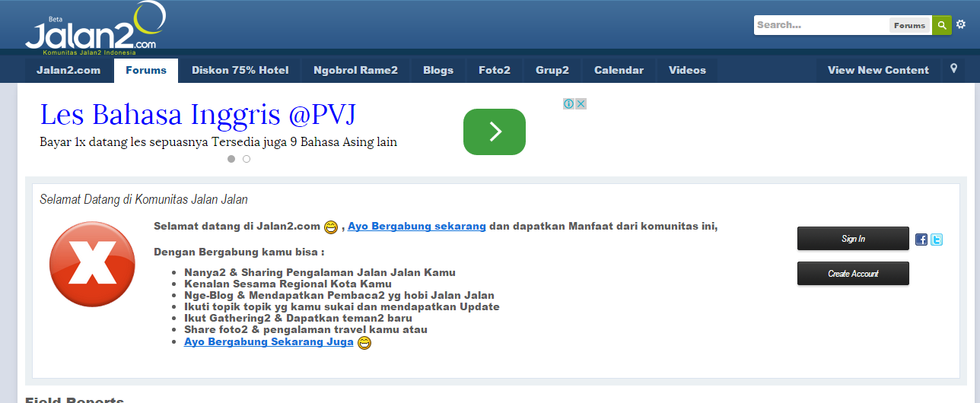Click smiley next to Sekarang Juga link
The image size is (980, 403).
(364, 343)
